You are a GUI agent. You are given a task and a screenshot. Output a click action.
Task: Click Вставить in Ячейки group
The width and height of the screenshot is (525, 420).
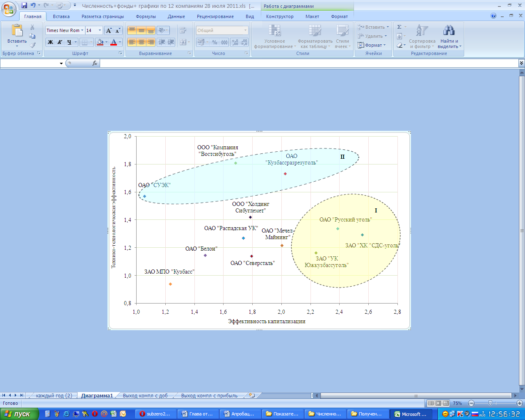(x=373, y=27)
